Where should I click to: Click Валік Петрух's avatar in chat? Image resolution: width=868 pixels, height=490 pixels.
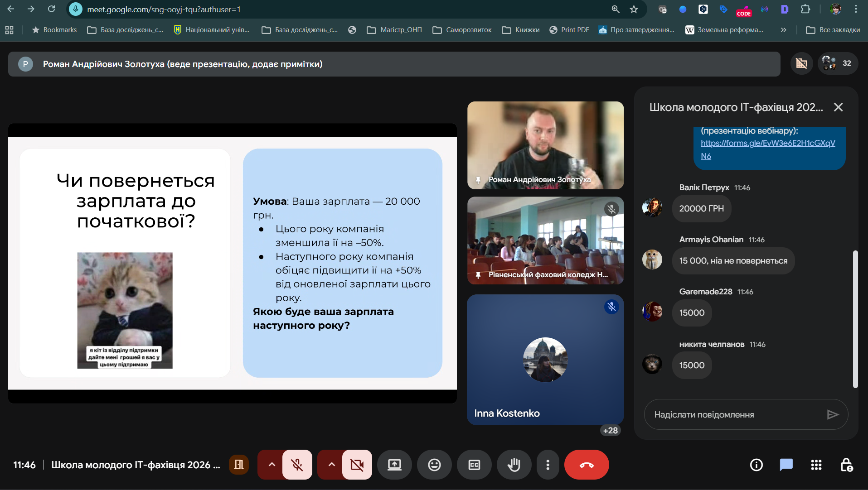coord(652,207)
